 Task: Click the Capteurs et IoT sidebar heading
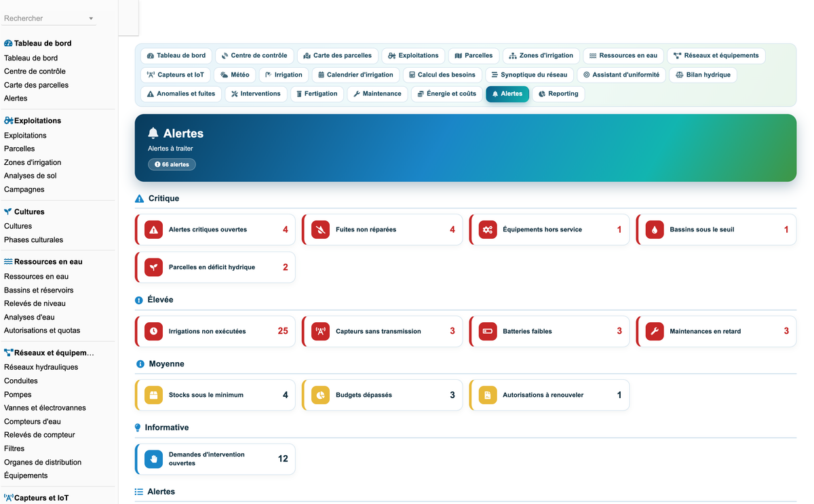point(41,498)
